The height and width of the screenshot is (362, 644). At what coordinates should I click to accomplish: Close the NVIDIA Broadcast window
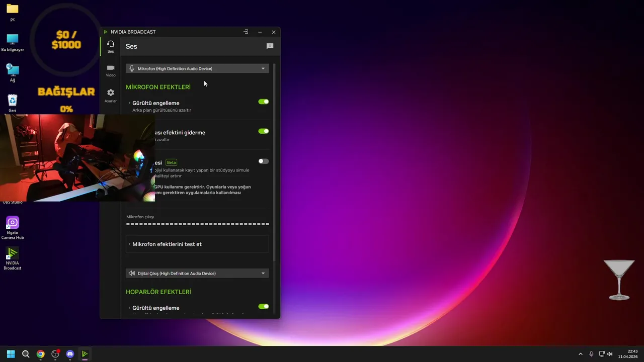click(274, 32)
